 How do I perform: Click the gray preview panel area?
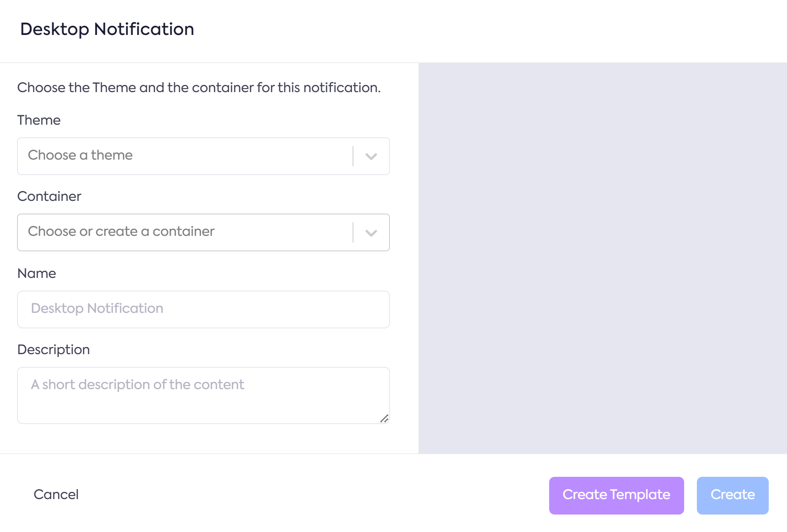point(602,258)
